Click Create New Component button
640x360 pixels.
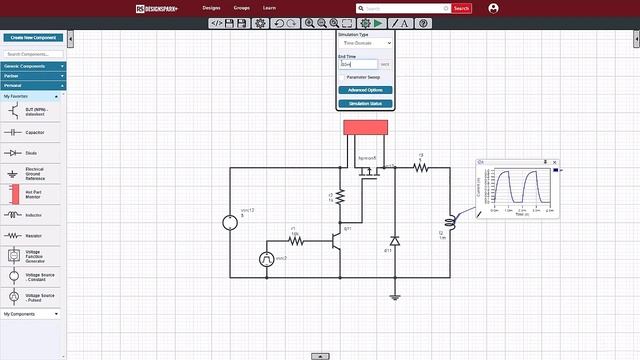pos(33,38)
